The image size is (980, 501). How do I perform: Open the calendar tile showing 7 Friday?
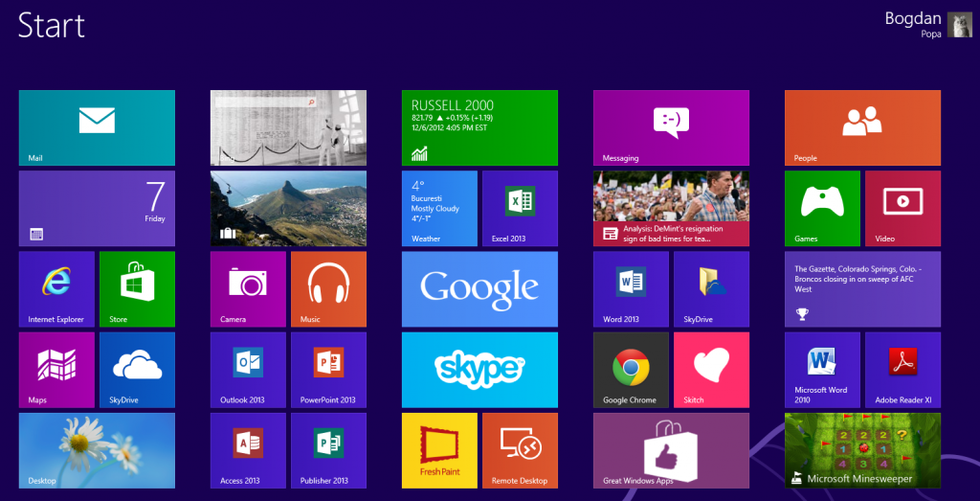[97, 208]
